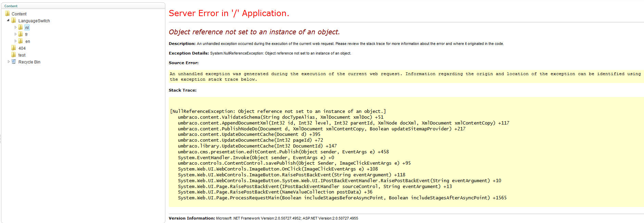Click the Content panel header title
Image resolution: width=644 pixels, height=223 pixels.
(x=11, y=6)
